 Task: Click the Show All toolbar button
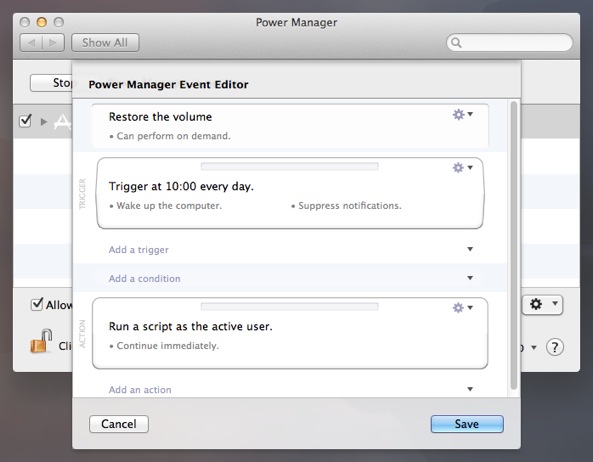[105, 43]
